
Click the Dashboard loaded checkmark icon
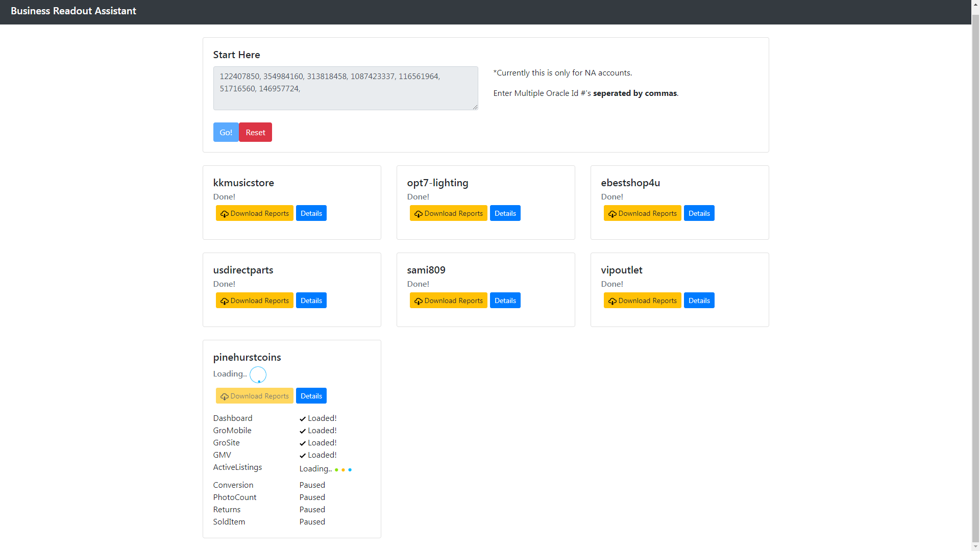(x=303, y=419)
